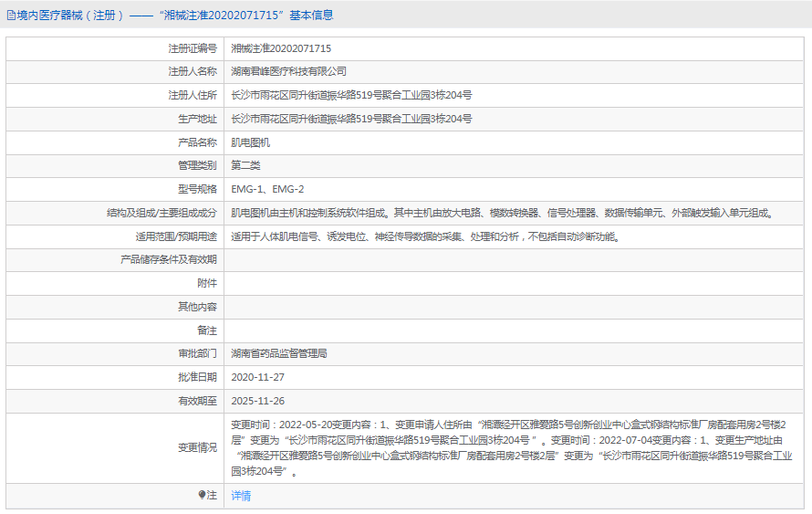Click the 注册人名称 label
Screen dimensions: 812x514
tap(193, 71)
